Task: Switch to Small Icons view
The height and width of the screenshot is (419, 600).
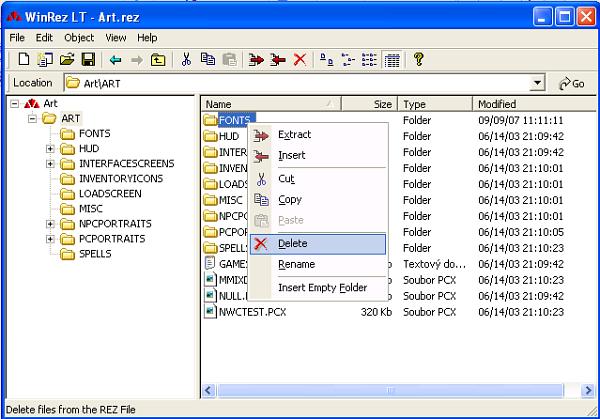Action: click(x=348, y=60)
